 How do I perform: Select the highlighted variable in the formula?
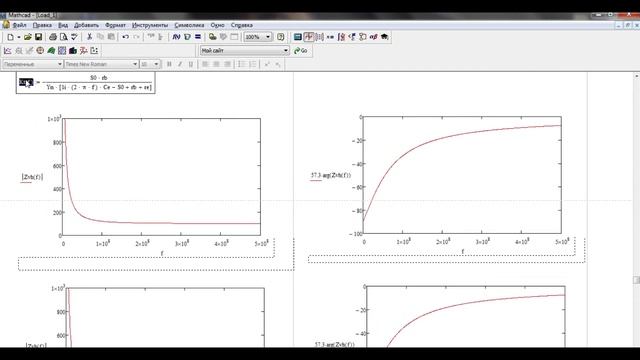pos(26,82)
